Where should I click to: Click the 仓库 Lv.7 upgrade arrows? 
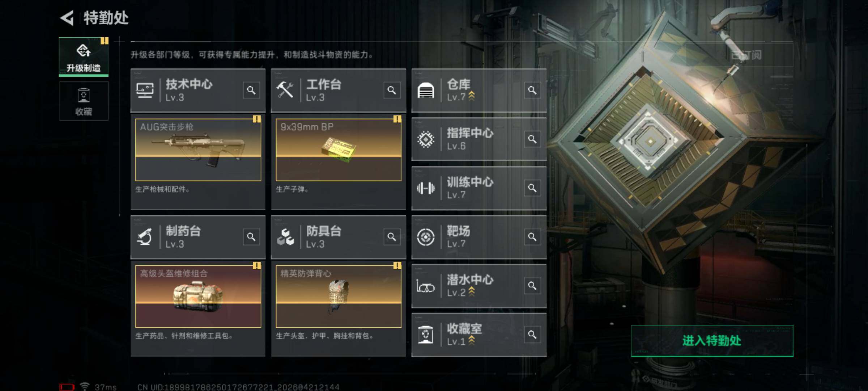pyautogui.click(x=472, y=96)
